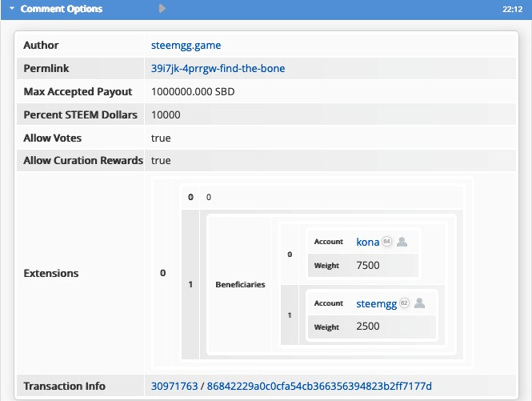Click the Extensions row label
This screenshot has height=401, width=532.
click(51, 273)
